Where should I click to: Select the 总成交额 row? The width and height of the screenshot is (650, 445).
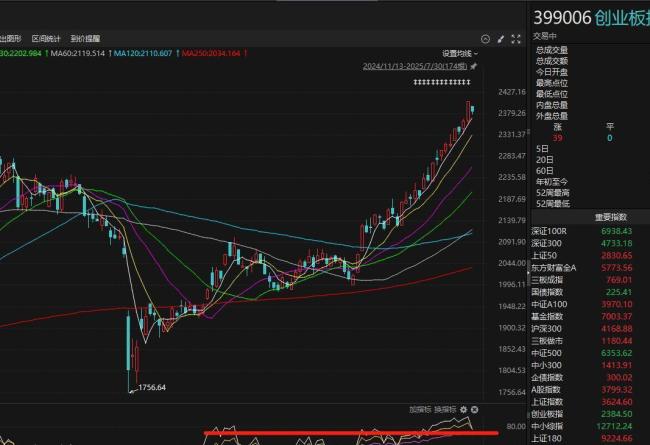[x=593, y=61]
